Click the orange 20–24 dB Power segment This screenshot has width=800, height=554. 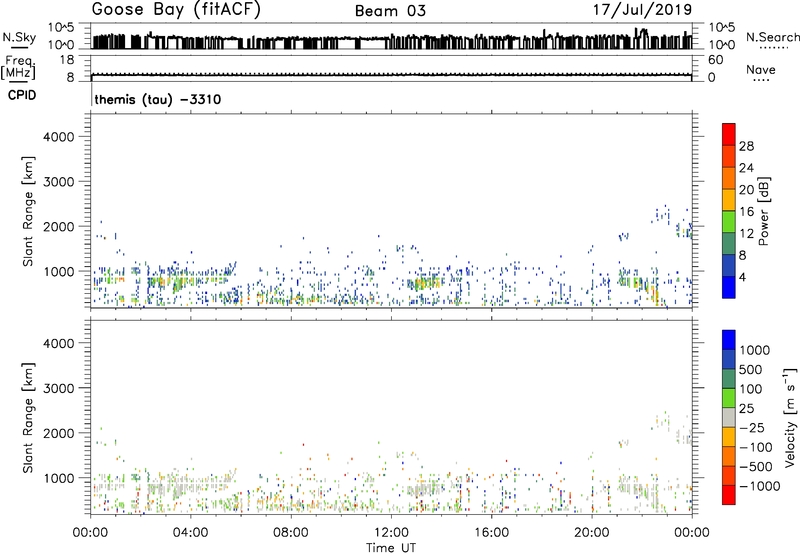[729, 178]
